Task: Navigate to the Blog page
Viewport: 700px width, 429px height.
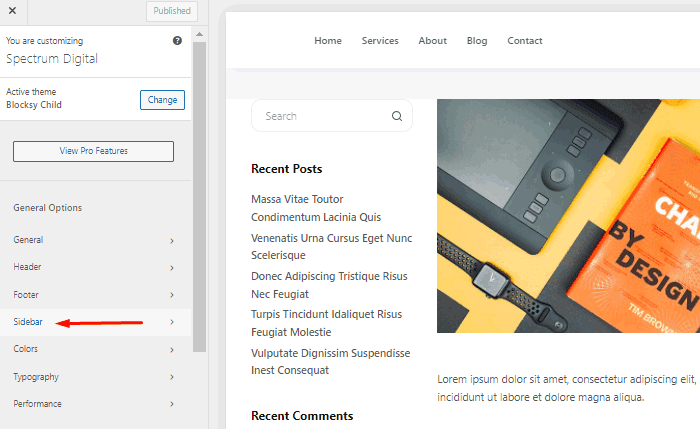Action: [477, 41]
